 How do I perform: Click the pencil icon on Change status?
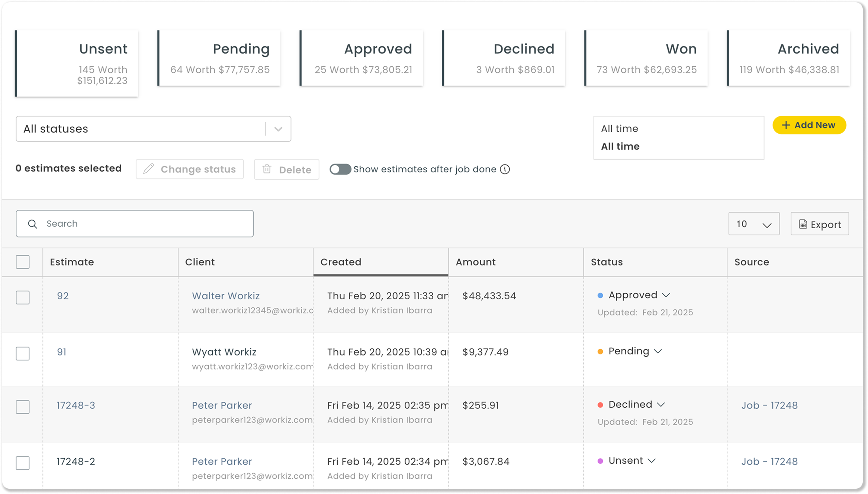point(148,169)
